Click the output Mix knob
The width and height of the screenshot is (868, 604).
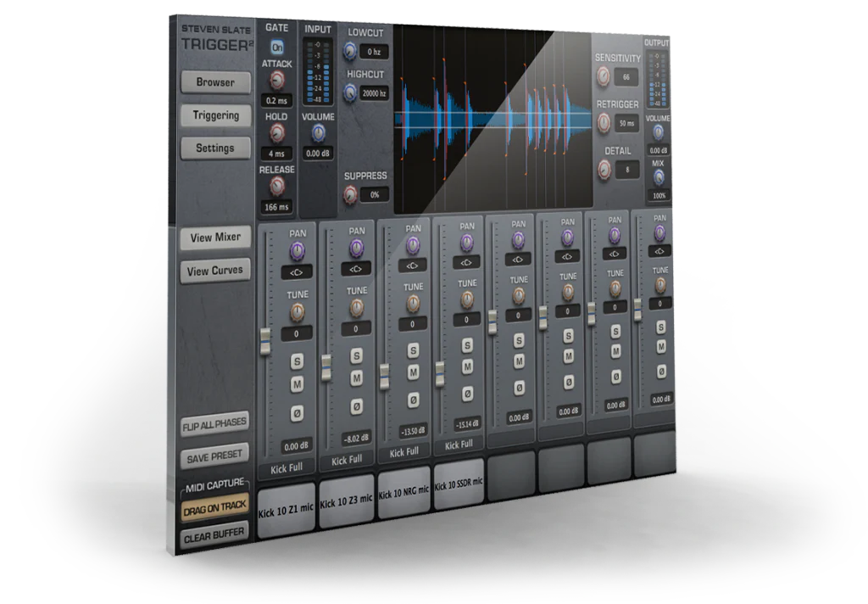[x=658, y=177]
